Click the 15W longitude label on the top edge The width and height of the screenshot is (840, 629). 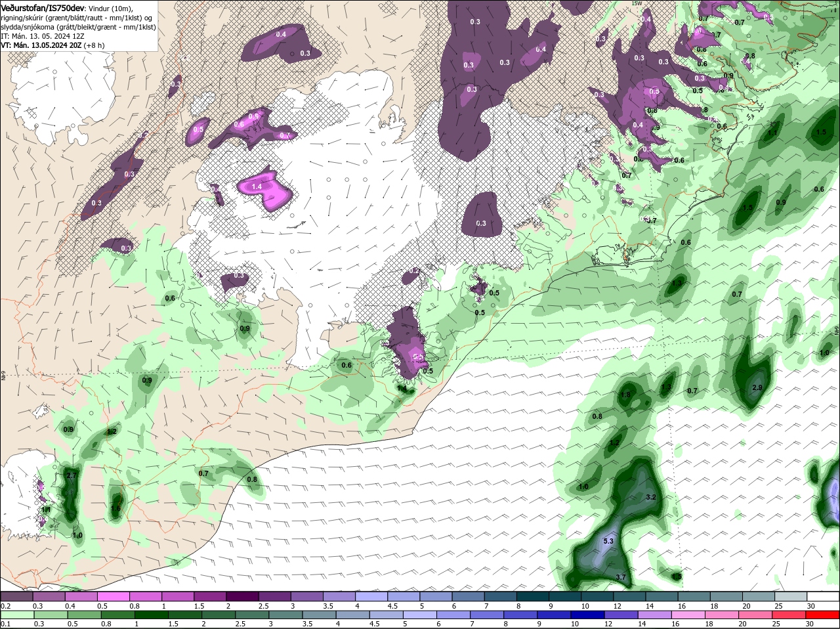pos(636,3)
